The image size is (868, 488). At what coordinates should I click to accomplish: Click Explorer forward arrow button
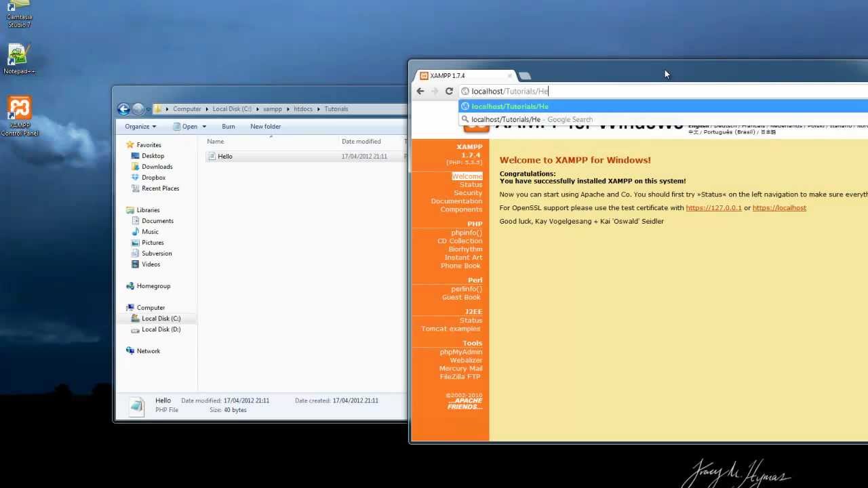tap(138, 108)
